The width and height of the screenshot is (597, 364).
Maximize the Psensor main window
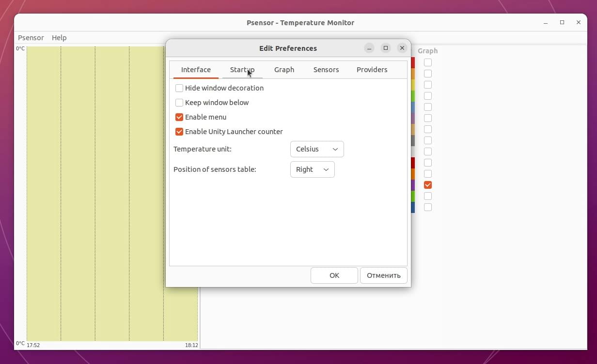click(x=562, y=22)
